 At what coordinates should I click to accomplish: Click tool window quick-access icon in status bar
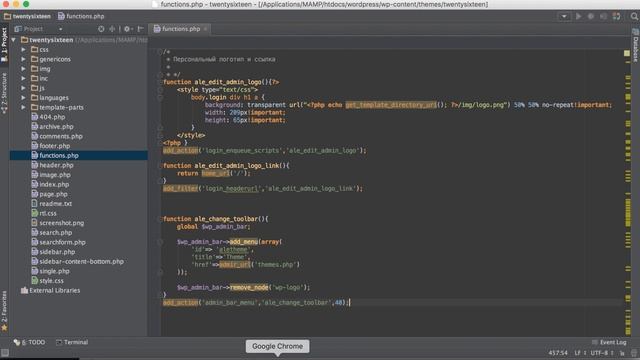tap(4, 353)
